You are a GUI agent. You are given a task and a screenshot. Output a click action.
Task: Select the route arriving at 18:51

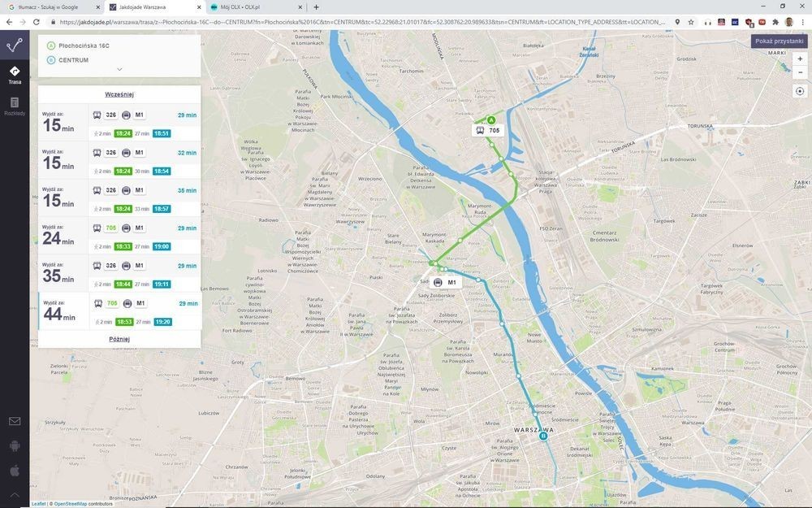coord(119,123)
